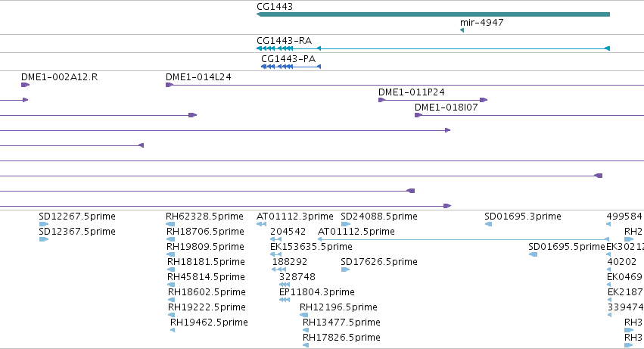
Task: Click the mir-4947 label
Action: (482, 22)
